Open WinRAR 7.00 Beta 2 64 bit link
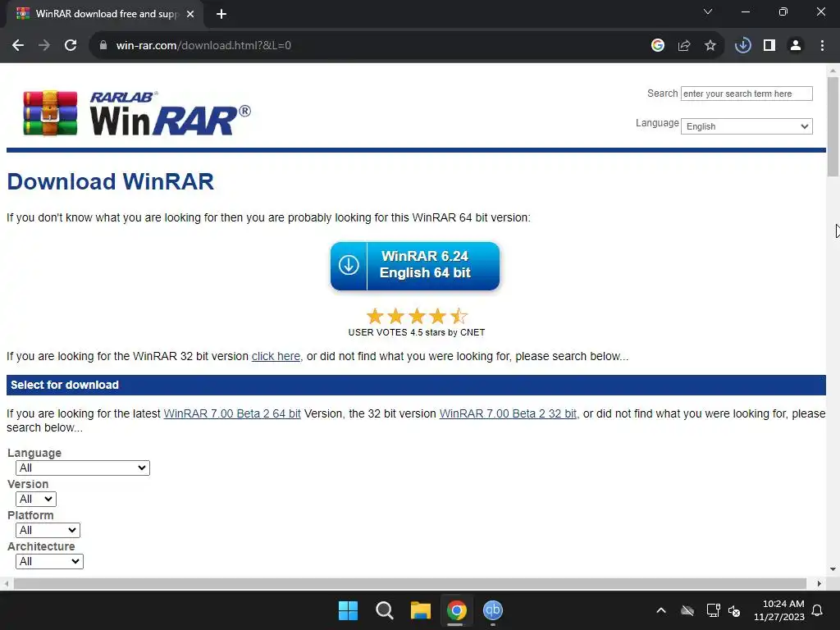Screen dimensions: 840x630 click(x=232, y=413)
